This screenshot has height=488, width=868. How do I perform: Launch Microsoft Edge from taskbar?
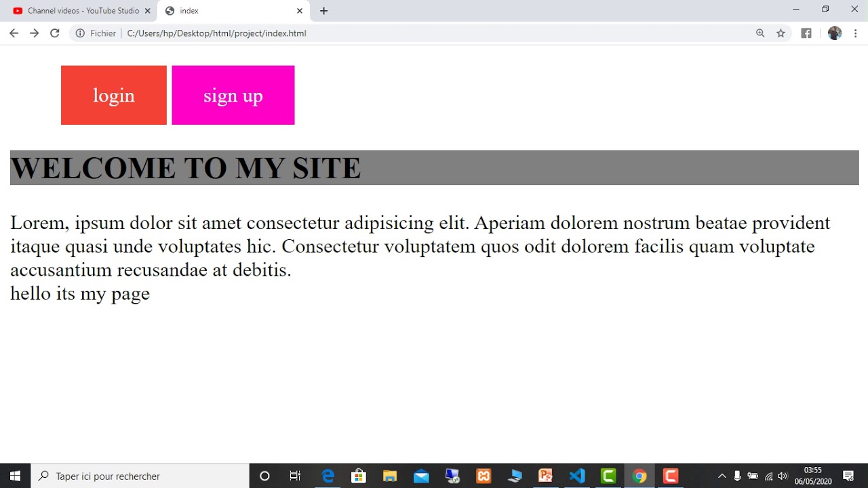click(x=328, y=476)
